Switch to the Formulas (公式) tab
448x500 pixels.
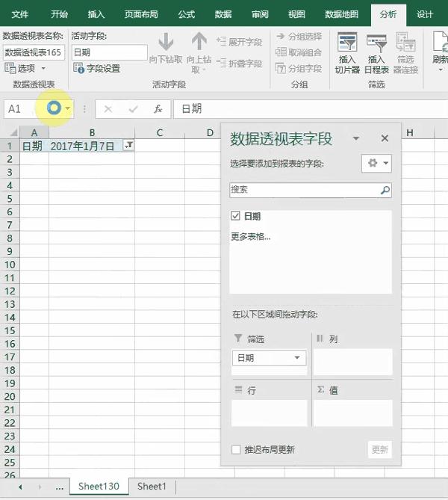tap(187, 14)
